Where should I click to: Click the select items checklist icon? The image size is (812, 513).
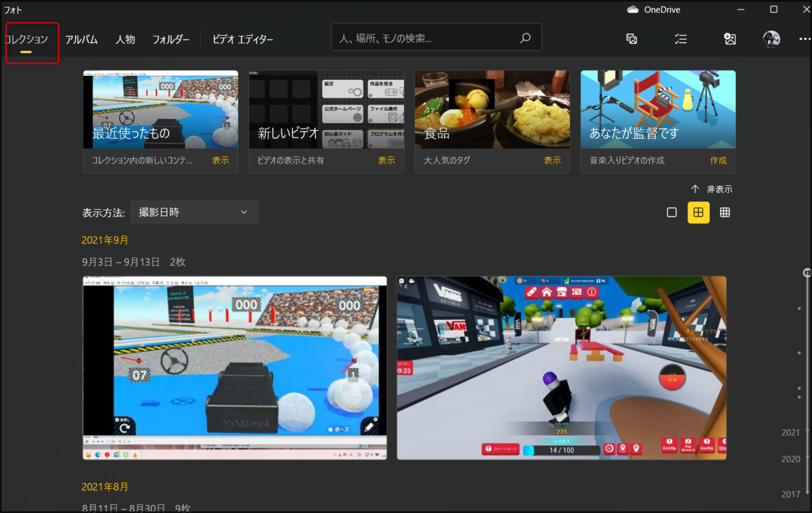681,39
